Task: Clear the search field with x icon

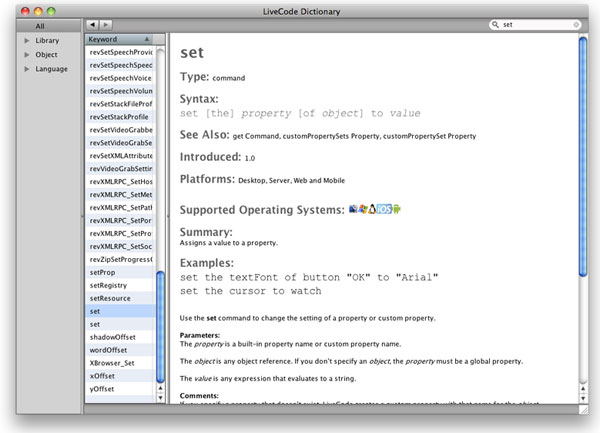Action: (x=576, y=25)
